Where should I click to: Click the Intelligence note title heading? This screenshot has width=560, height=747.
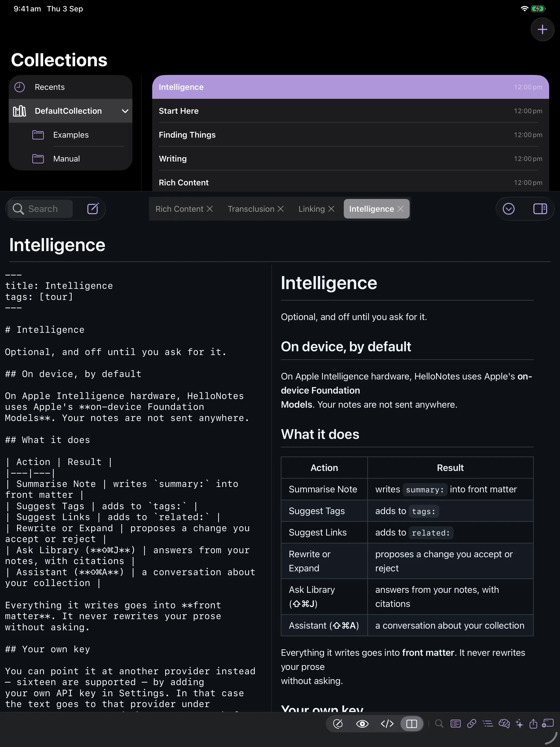tap(57, 245)
